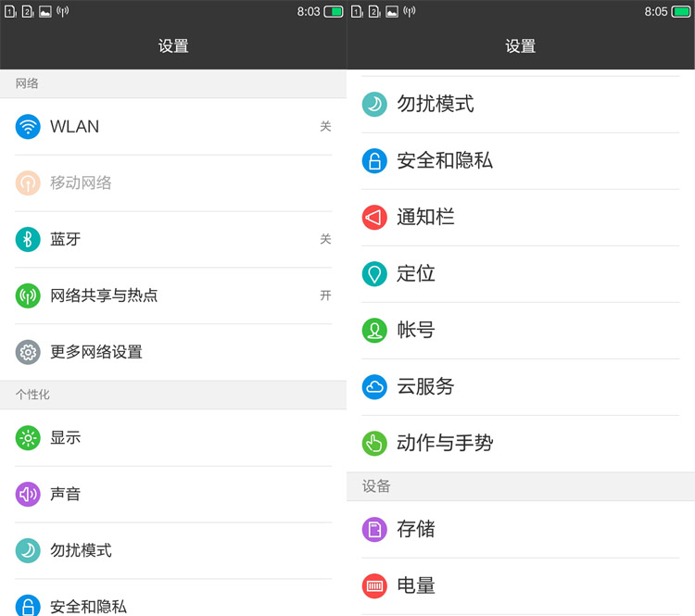Image resolution: width=695 pixels, height=616 pixels.
Task: Tap the green sun 显示 icon
Action: coord(28,438)
